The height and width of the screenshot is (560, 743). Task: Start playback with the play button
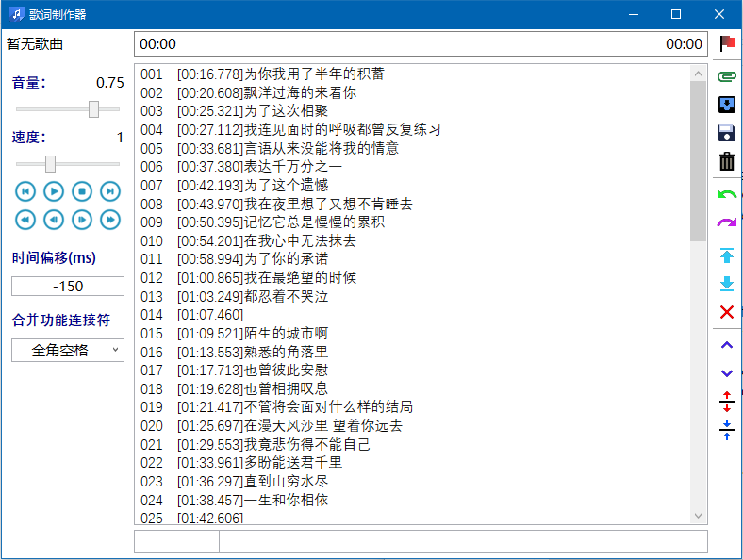[54, 191]
